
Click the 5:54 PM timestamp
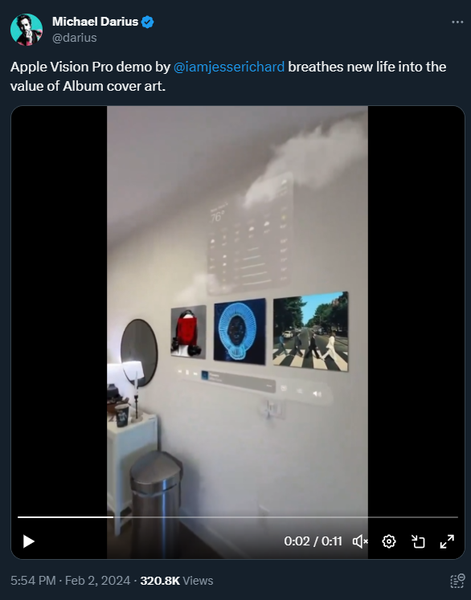point(33,580)
